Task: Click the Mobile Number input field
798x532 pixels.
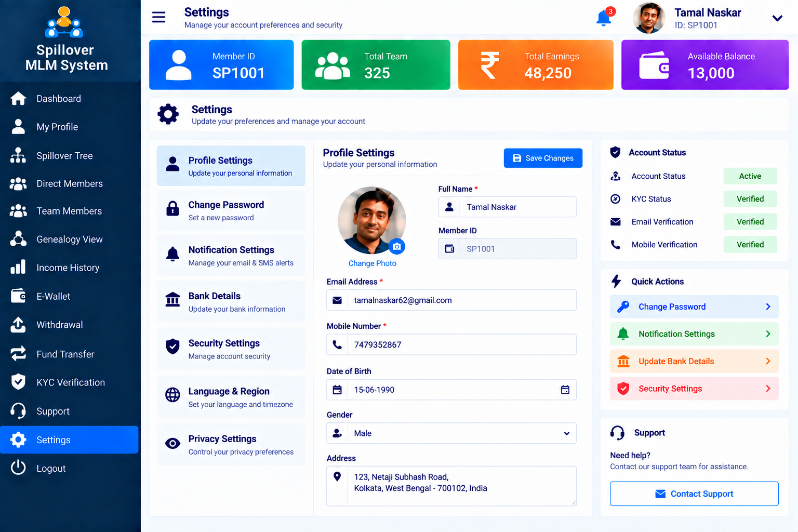Action: (451, 344)
